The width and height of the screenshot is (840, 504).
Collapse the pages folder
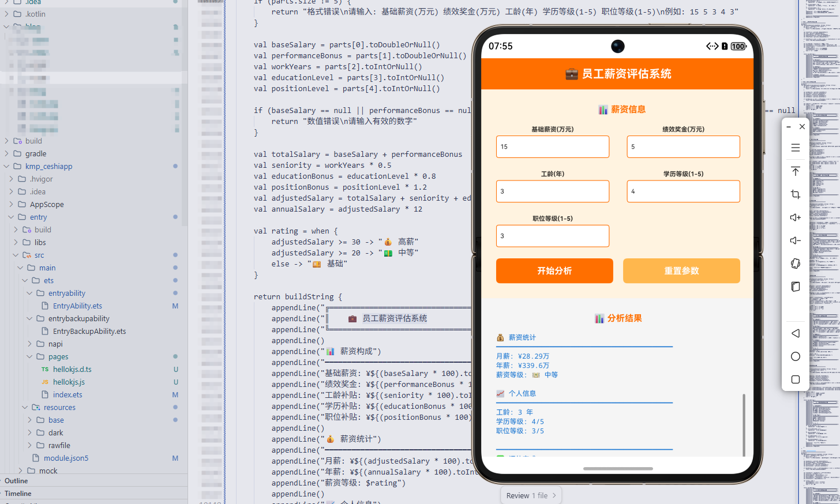pos(29,356)
